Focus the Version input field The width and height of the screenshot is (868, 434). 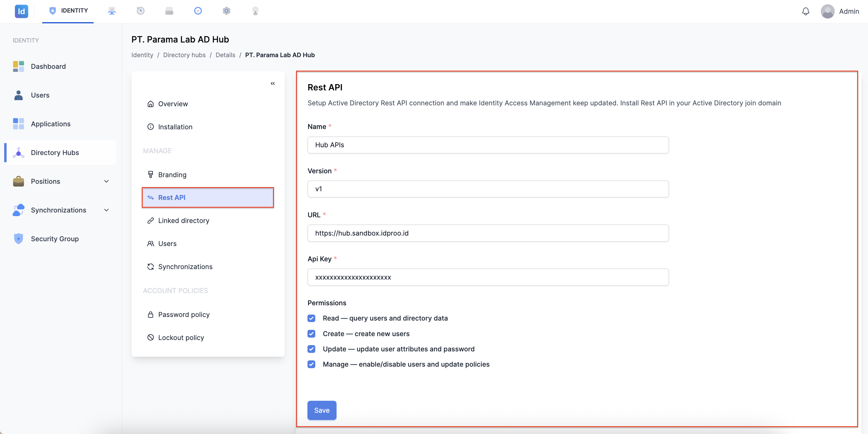point(488,189)
